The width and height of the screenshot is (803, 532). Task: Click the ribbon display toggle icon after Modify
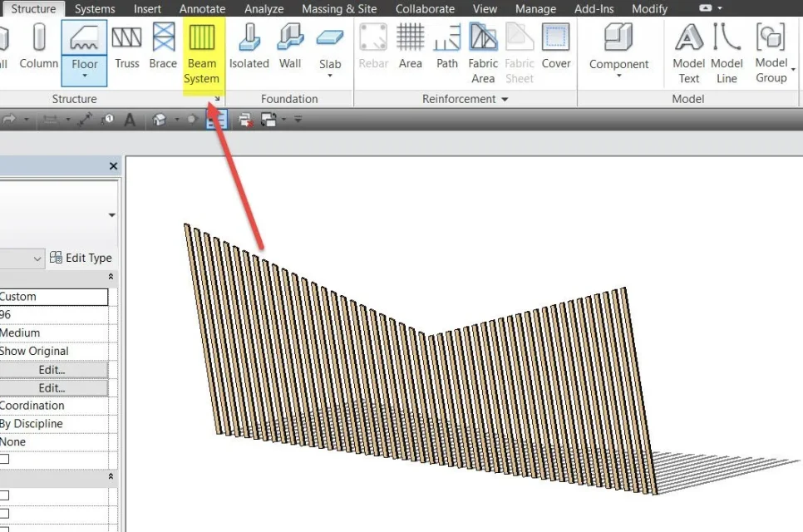click(706, 8)
